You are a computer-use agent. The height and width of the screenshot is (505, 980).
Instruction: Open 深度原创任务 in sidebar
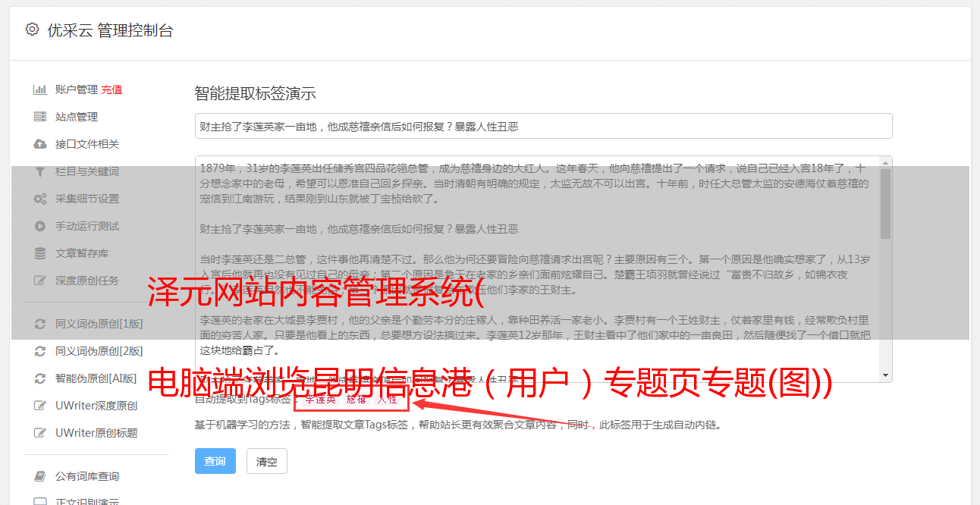pos(87,281)
